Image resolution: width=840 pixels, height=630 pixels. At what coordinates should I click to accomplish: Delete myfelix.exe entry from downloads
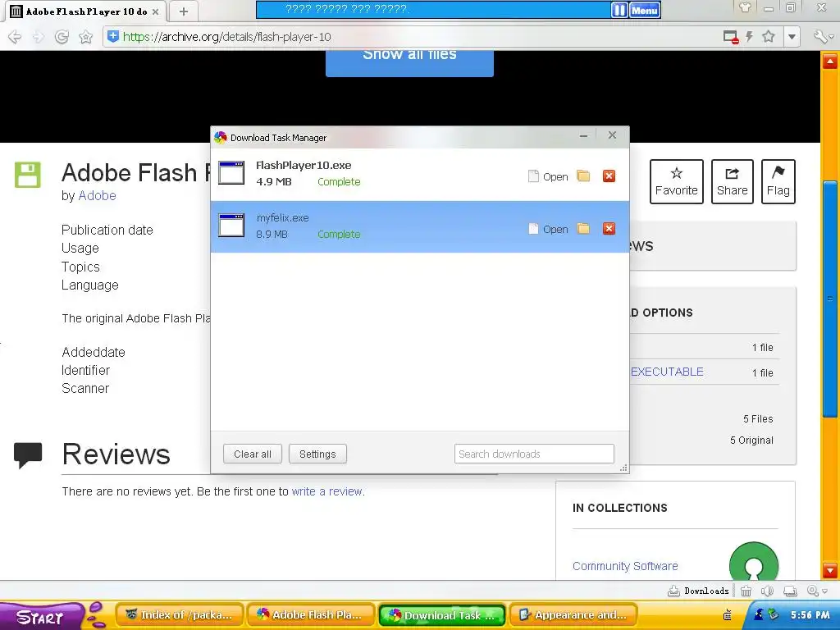[609, 229]
